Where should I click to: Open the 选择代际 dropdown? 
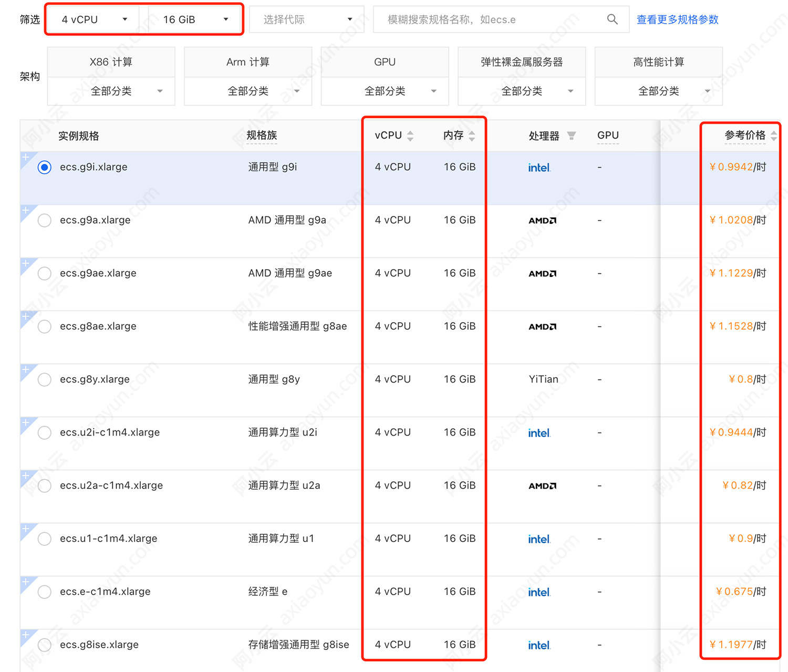click(307, 19)
